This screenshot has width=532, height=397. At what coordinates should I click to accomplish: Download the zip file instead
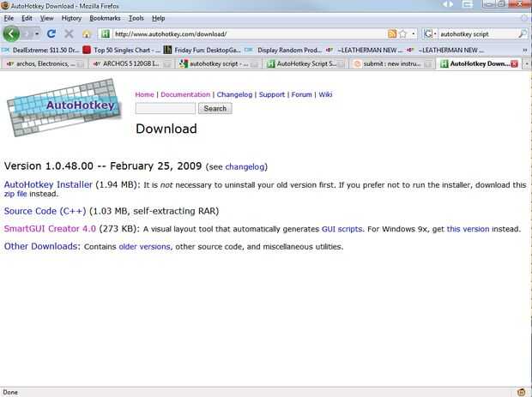pos(15,194)
